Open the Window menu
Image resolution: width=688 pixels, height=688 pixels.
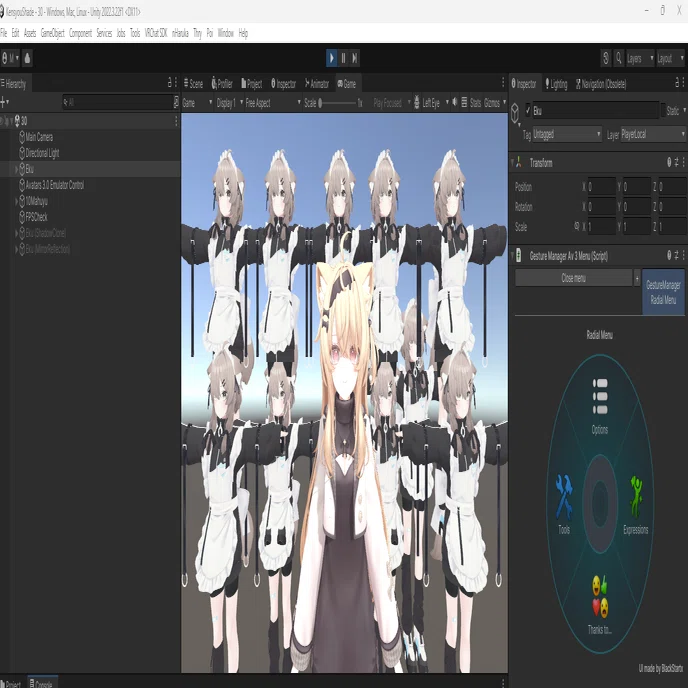pos(226,33)
